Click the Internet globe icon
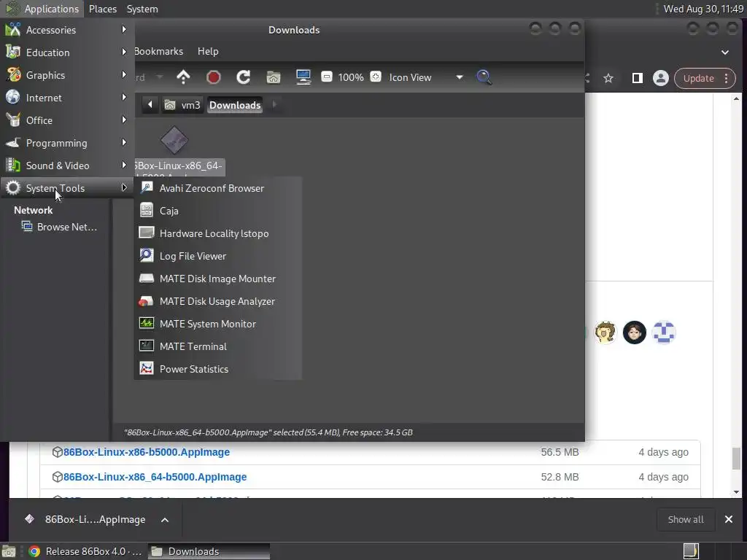 coord(13,97)
